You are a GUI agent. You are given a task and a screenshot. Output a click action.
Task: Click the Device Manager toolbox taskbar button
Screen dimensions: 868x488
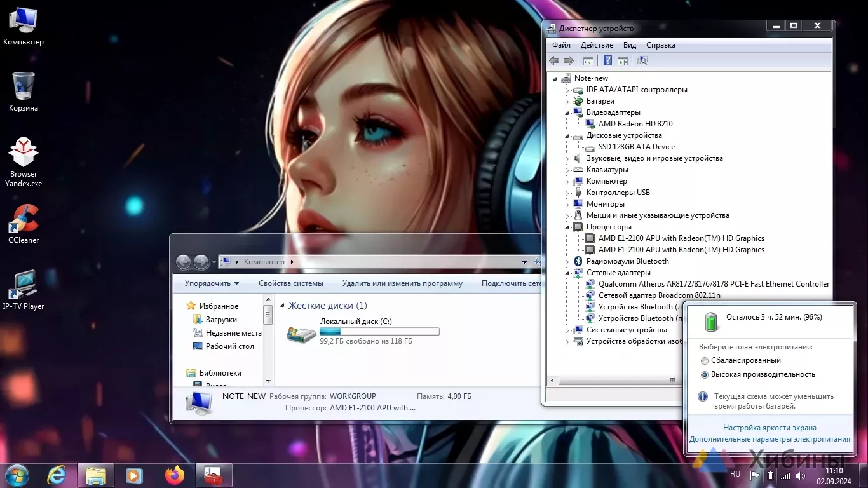(x=214, y=475)
